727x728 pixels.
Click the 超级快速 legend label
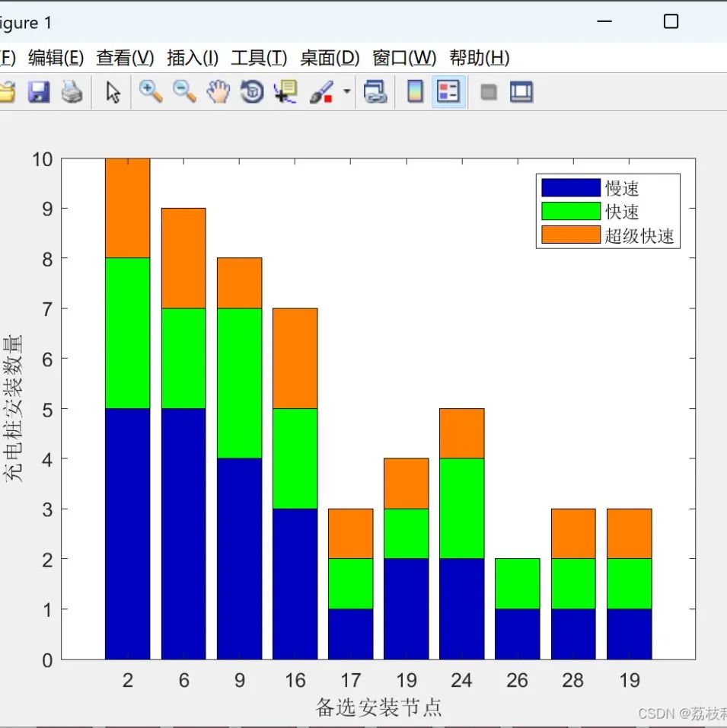click(x=639, y=235)
